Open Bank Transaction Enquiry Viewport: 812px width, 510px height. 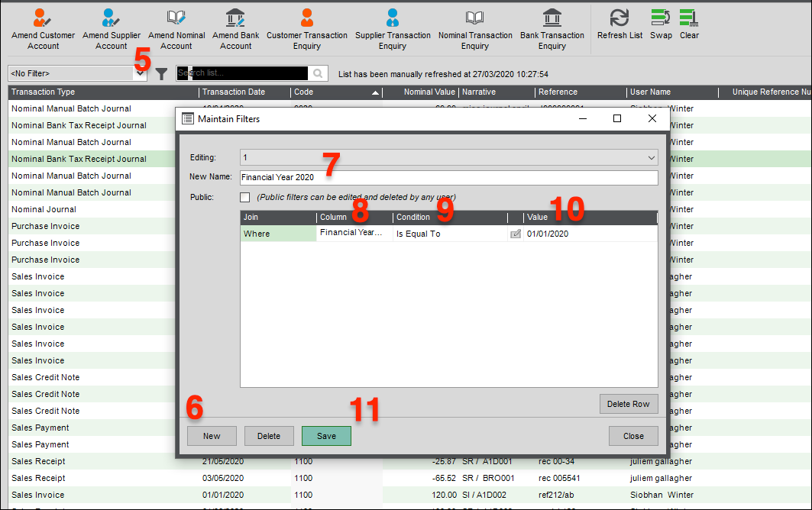[552, 28]
